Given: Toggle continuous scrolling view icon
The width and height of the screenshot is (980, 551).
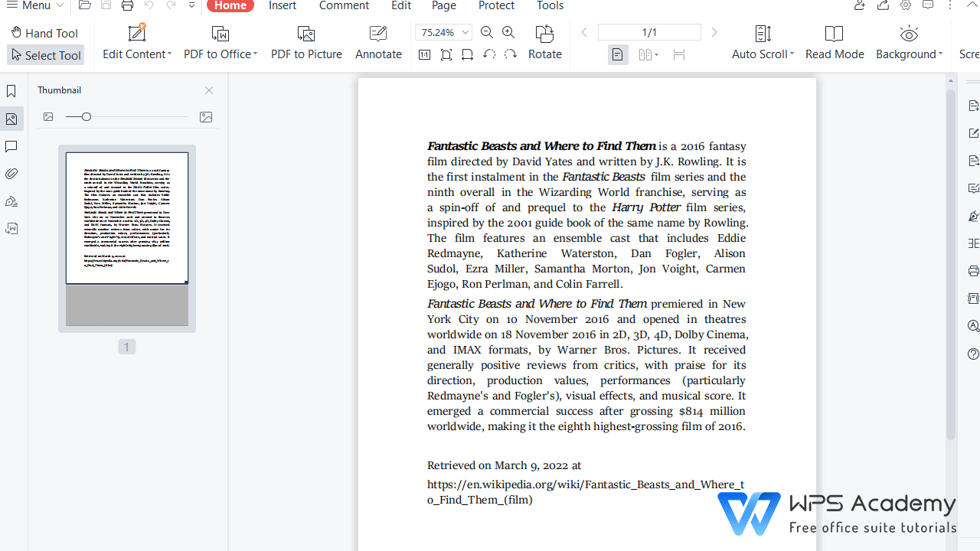Looking at the screenshot, I should click(x=679, y=54).
